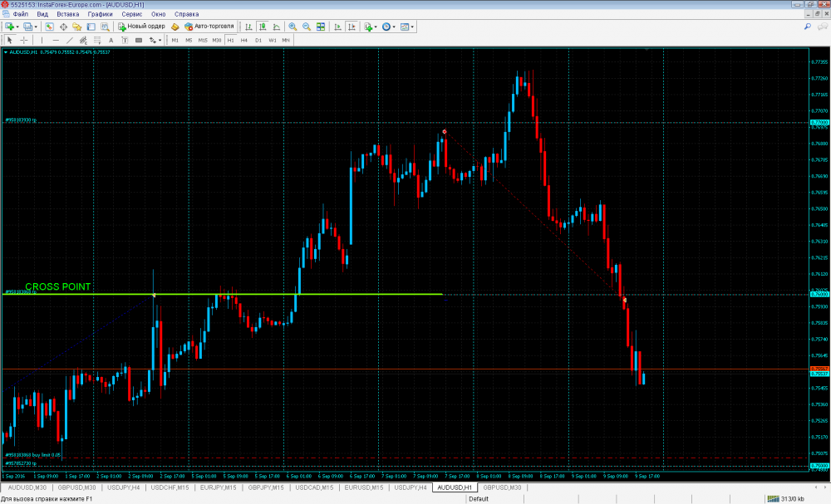Tile chart windows icon
831x504 pixels.
pos(321,27)
